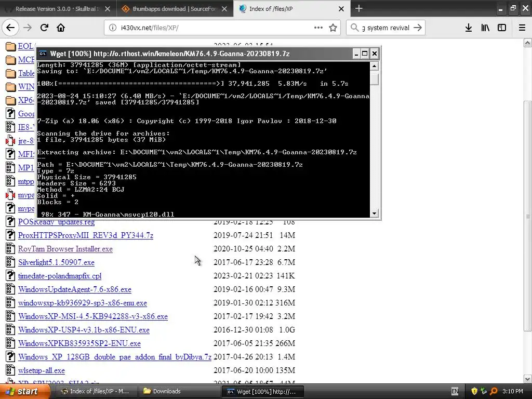Bookmark this page with the star

333,28
